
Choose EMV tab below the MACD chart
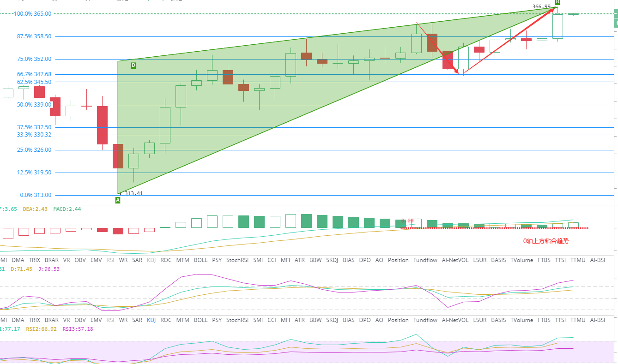(x=96, y=260)
